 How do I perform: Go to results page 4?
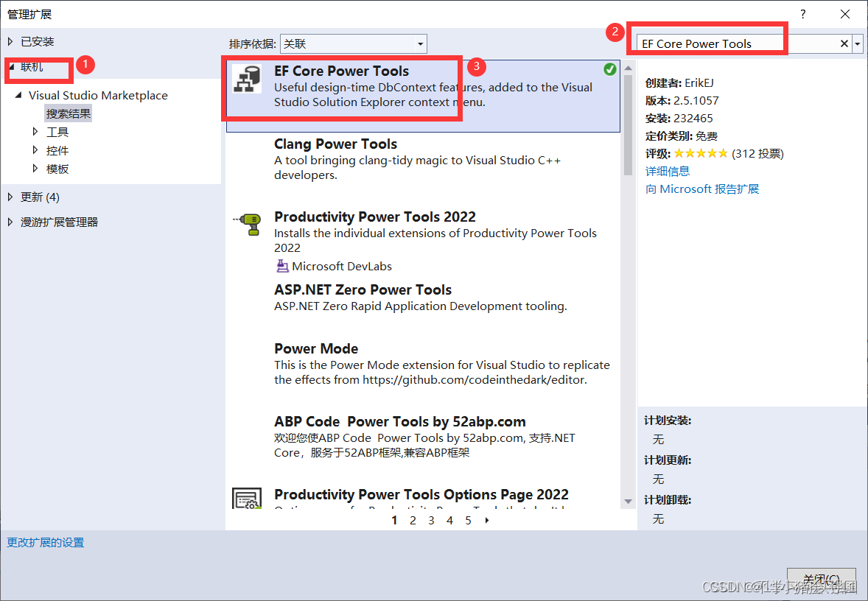tap(449, 520)
